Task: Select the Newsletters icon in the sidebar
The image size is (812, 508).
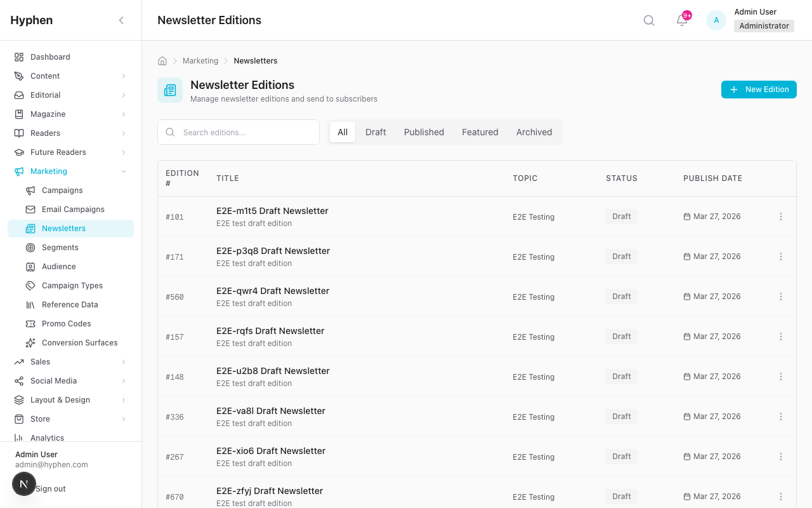Action: 30,228
